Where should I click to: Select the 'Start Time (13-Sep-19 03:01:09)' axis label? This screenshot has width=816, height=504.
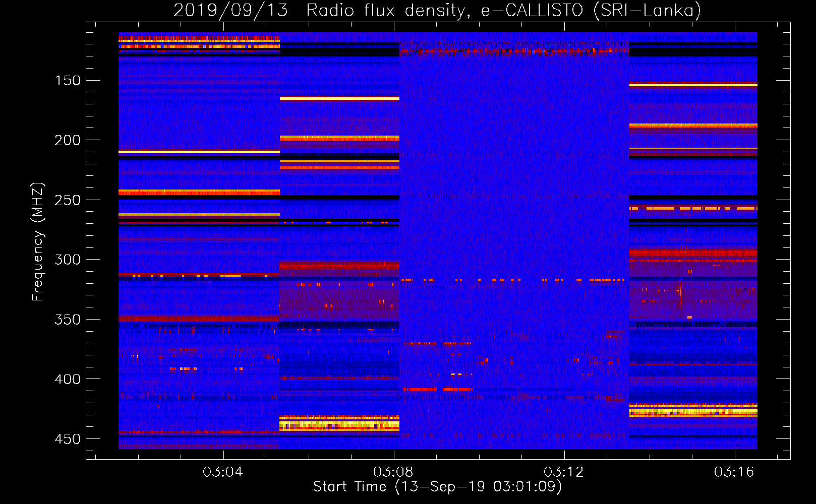click(x=437, y=487)
